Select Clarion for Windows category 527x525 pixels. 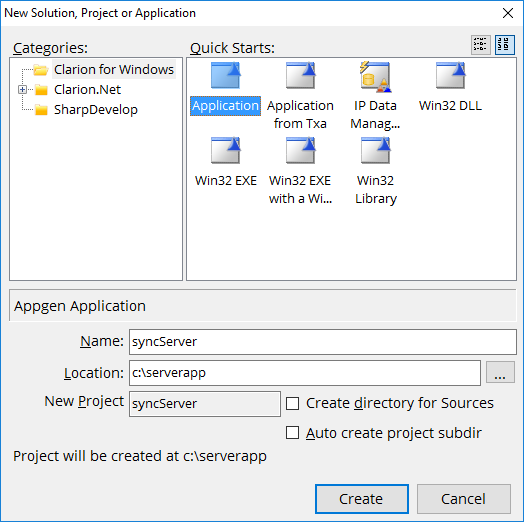tap(114, 70)
